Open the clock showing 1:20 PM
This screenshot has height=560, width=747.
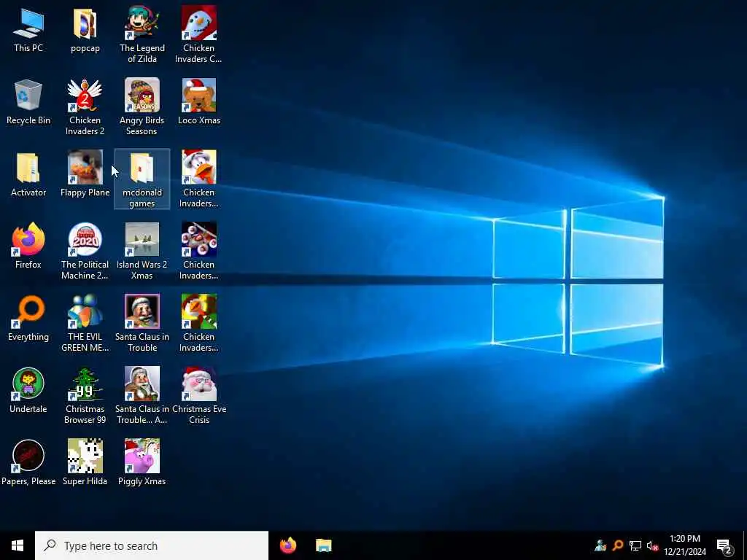(x=684, y=545)
